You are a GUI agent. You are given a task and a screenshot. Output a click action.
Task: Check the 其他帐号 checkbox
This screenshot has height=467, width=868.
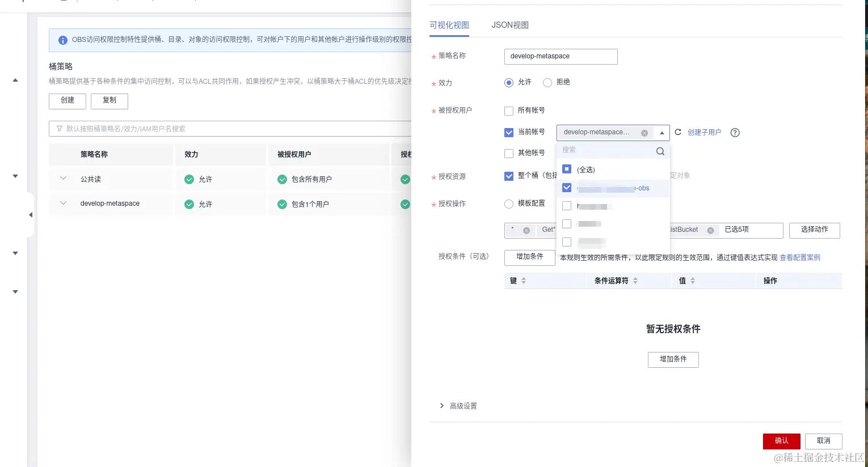tap(509, 154)
